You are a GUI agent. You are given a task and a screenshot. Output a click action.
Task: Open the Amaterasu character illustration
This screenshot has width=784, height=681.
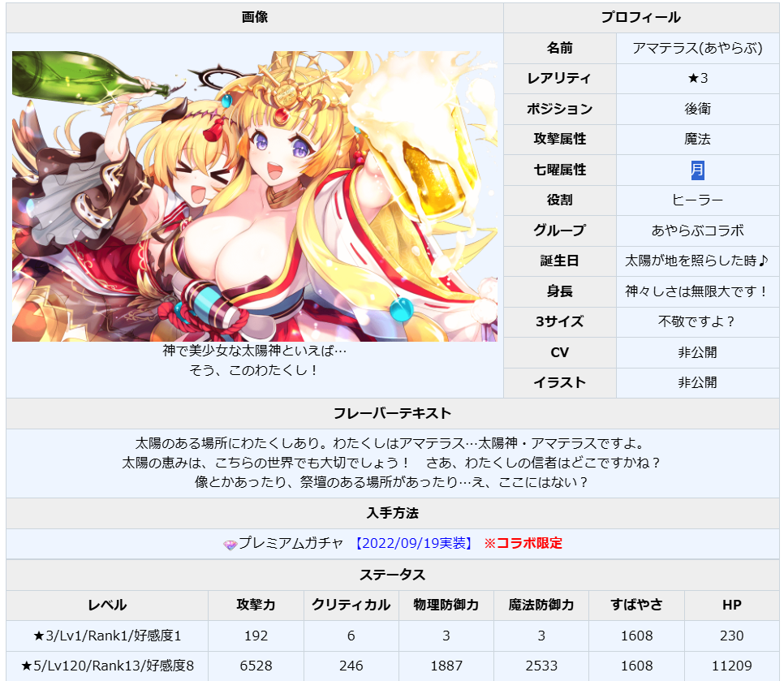(255, 196)
